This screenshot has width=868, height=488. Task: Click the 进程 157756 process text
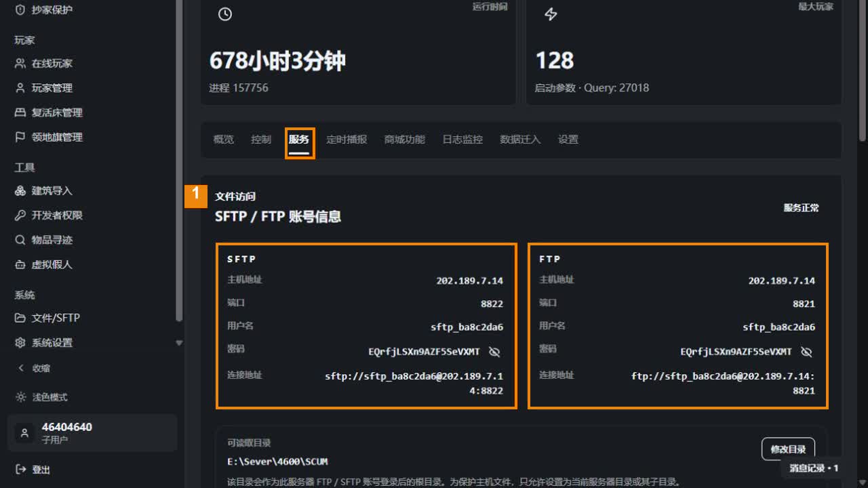239,88
